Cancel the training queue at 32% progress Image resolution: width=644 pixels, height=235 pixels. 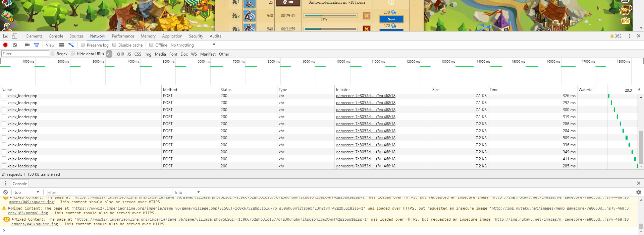(x=367, y=15)
